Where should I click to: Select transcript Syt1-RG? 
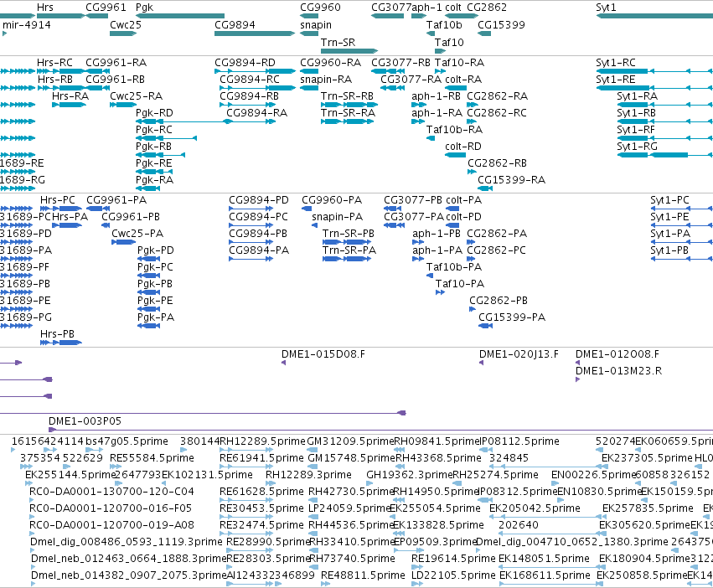pos(664,155)
